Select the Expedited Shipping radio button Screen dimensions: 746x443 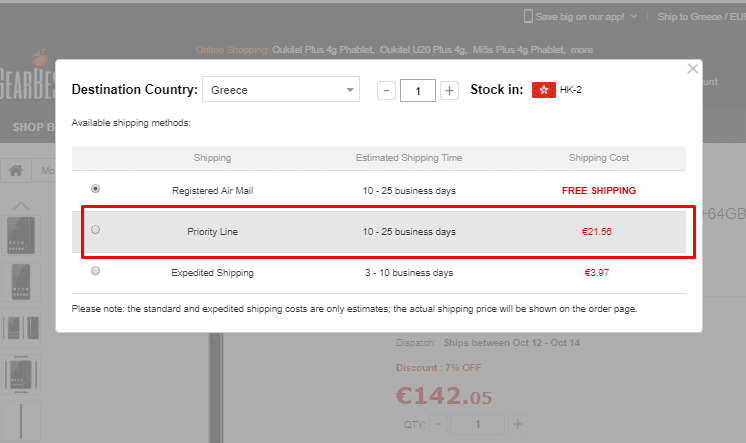click(x=96, y=271)
